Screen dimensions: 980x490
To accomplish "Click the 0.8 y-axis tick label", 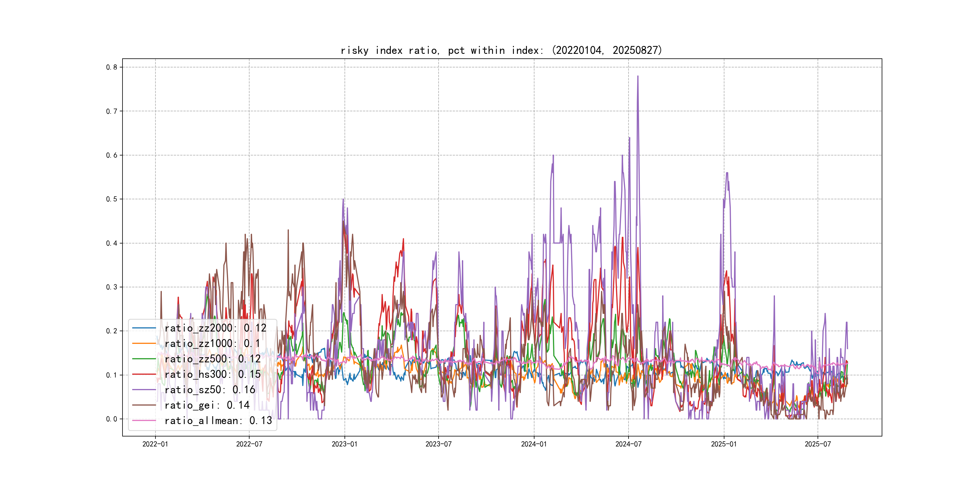I will [112, 67].
